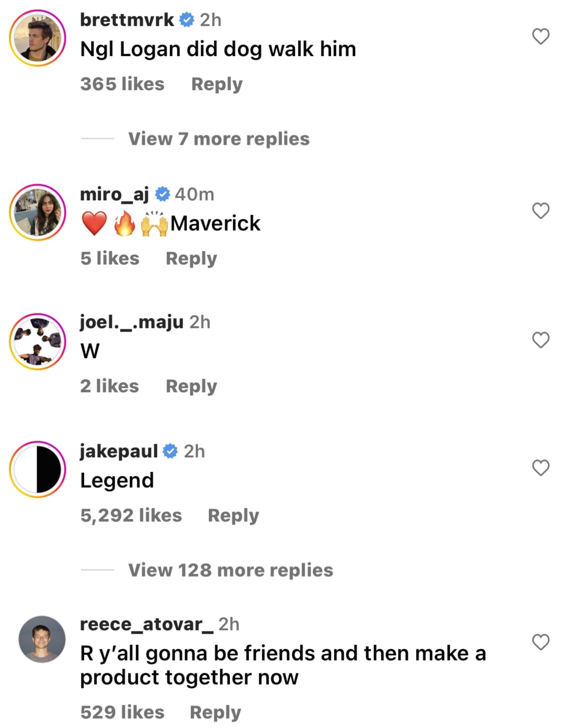Image resolution: width=586 pixels, height=728 pixels.
Task: Tap miro_aj's verified checkmark icon
Action: 162,193
